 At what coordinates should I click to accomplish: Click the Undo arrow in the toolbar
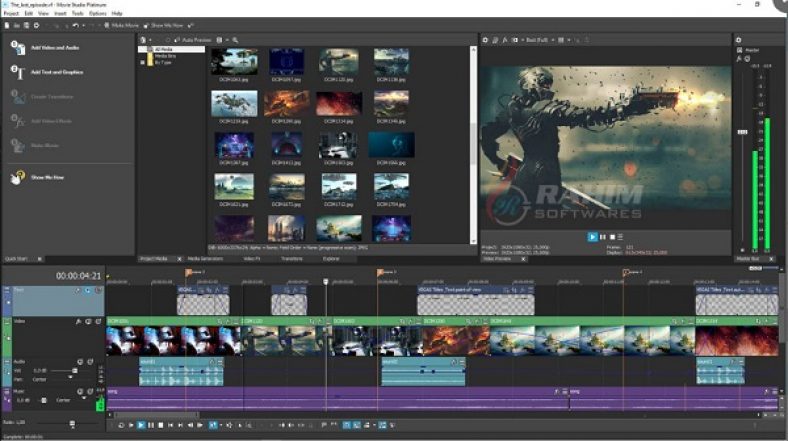tap(76, 24)
